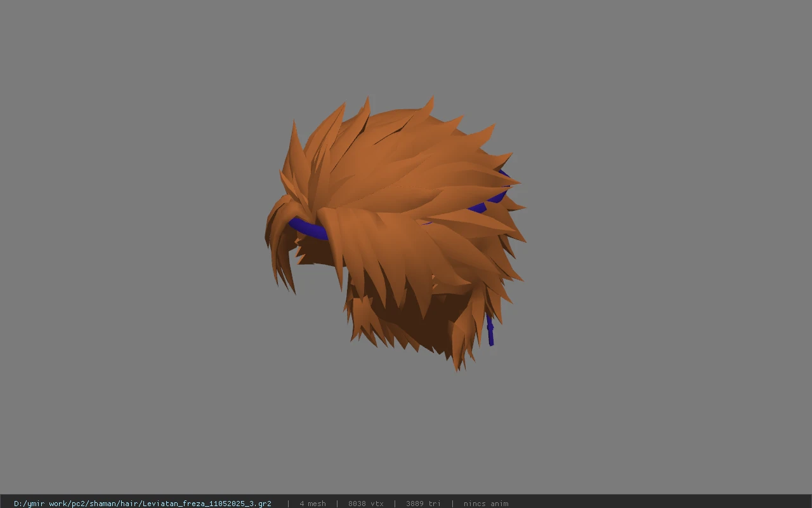Click the '4 mesh' status entry
This screenshot has height=508, width=812.
313,504
